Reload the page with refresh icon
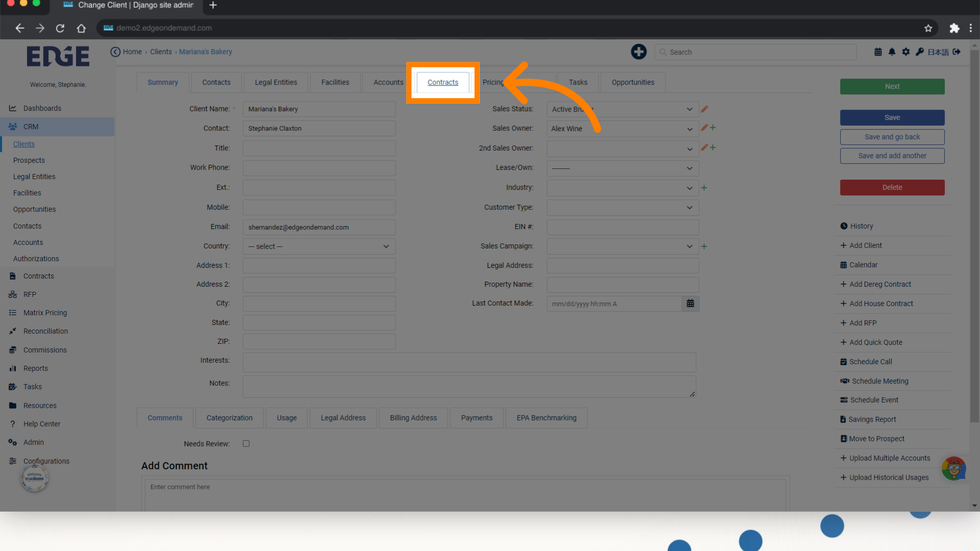Image resolution: width=980 pixels, height=551 pixels. click(60, 28)
